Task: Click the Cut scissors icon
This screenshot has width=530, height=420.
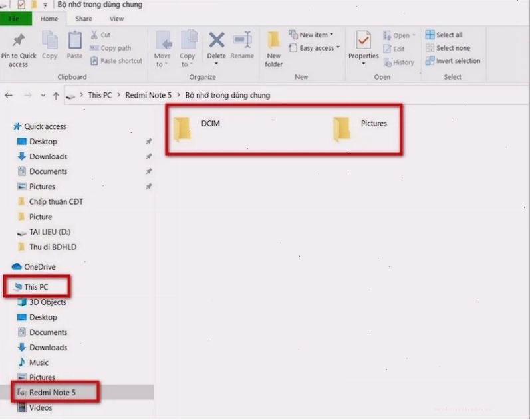Action: (94, 35)
